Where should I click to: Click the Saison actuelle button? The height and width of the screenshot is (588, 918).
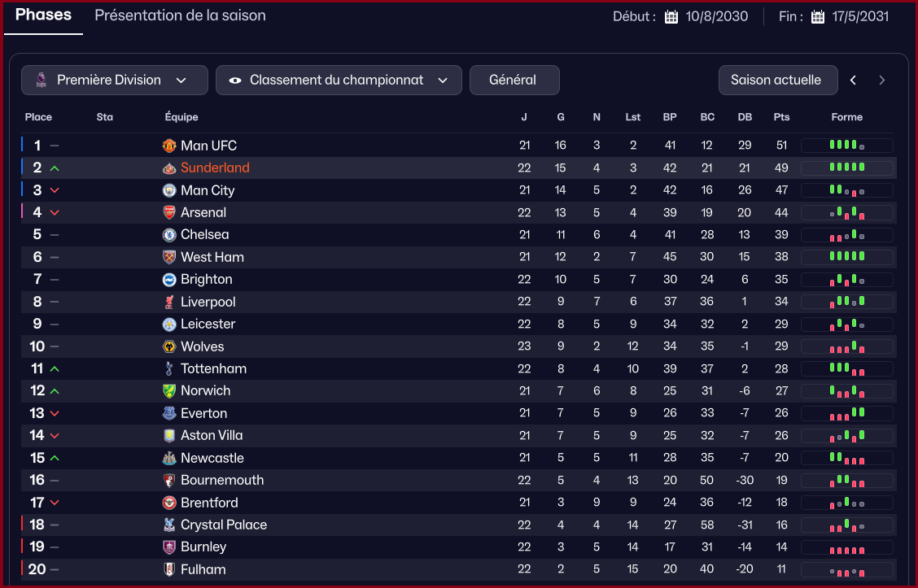[777, 80]
